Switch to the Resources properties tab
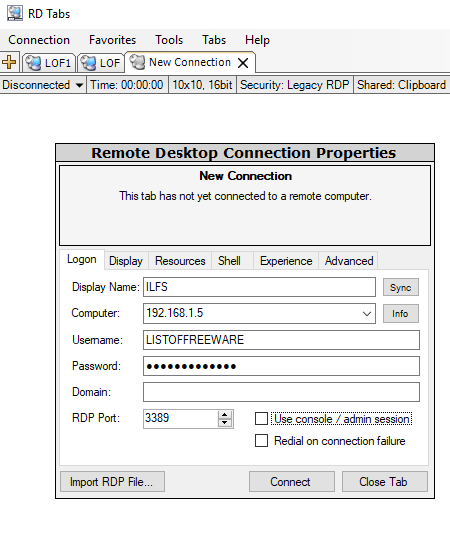The width and height of the screenshot is (450, 549). click(x=180, y=261)
